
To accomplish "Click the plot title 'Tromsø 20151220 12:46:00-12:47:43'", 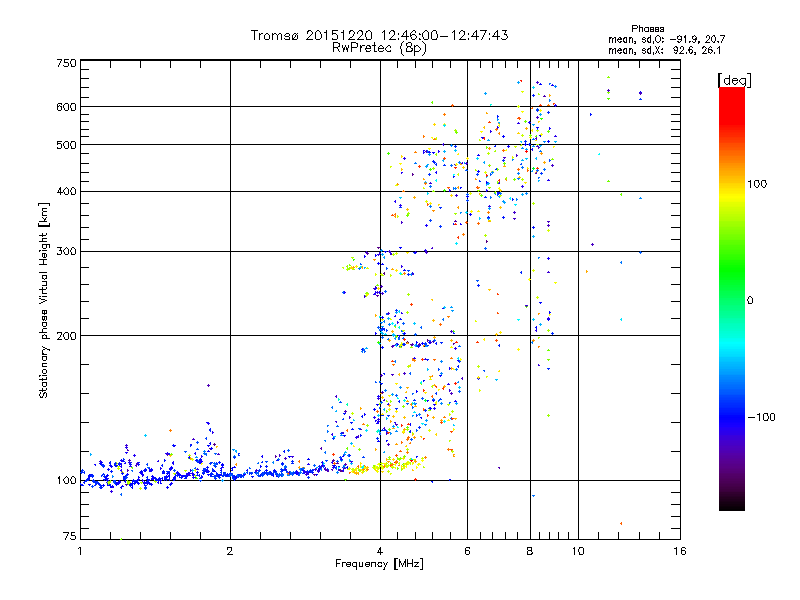I will tap(379, 35).
